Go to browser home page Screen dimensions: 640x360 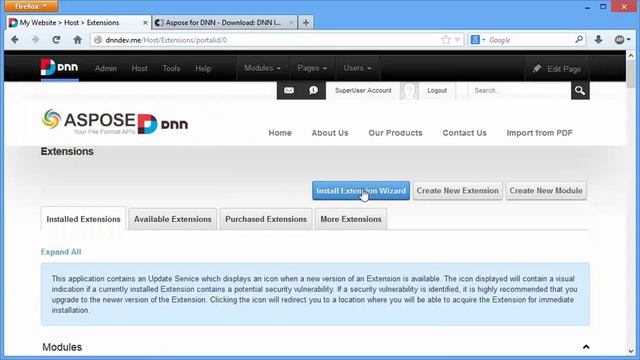pos(78,40)
